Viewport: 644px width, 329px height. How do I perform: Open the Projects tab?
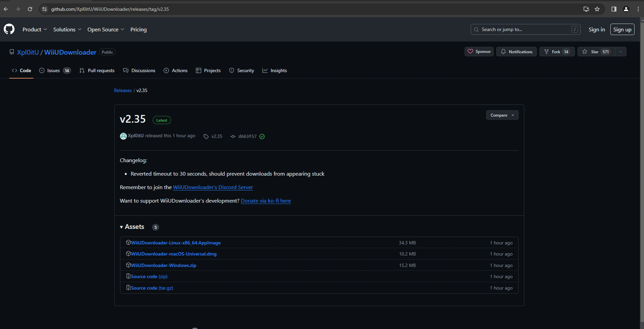(x=208, y=70)
